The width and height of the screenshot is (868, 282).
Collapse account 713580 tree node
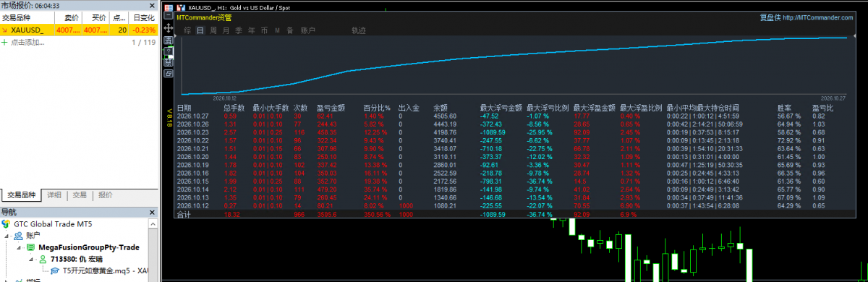[31, 259]
